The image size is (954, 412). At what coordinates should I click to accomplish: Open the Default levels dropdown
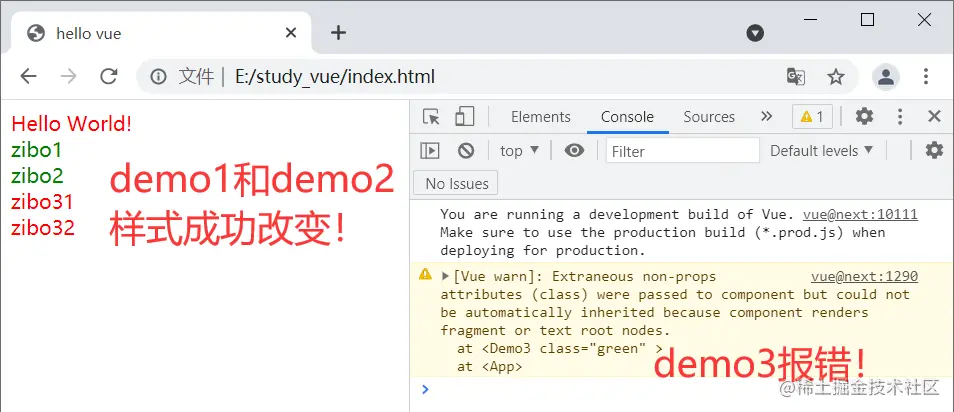point(821,150)
